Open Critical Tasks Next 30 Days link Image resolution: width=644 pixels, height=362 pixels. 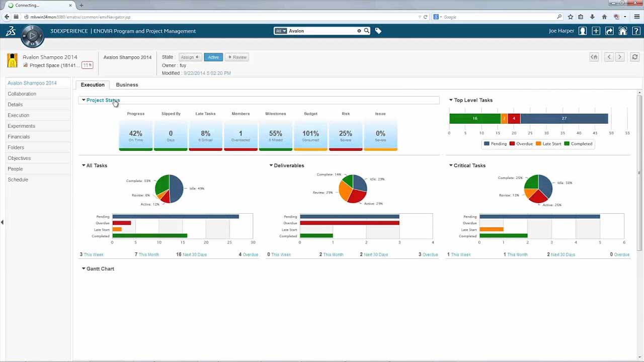563,255
